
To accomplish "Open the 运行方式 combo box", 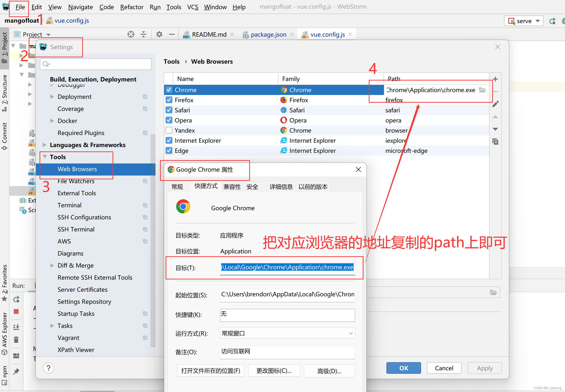I will (x=287, y=333).
